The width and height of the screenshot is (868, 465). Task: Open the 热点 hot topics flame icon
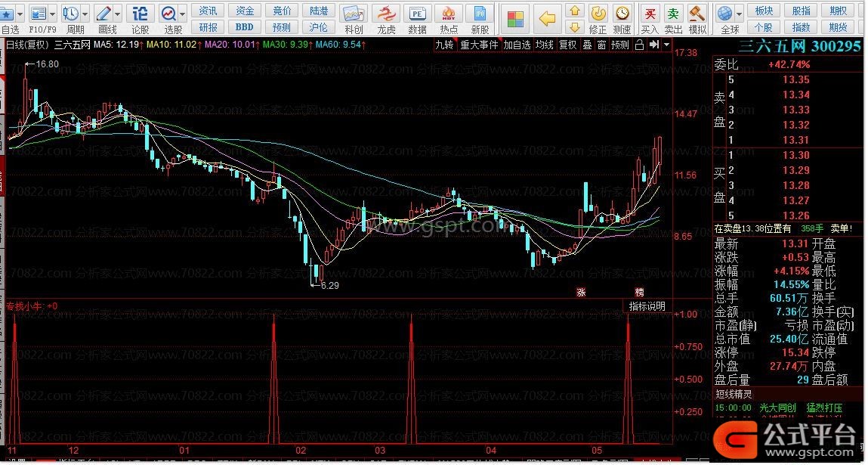click(449, 14)
